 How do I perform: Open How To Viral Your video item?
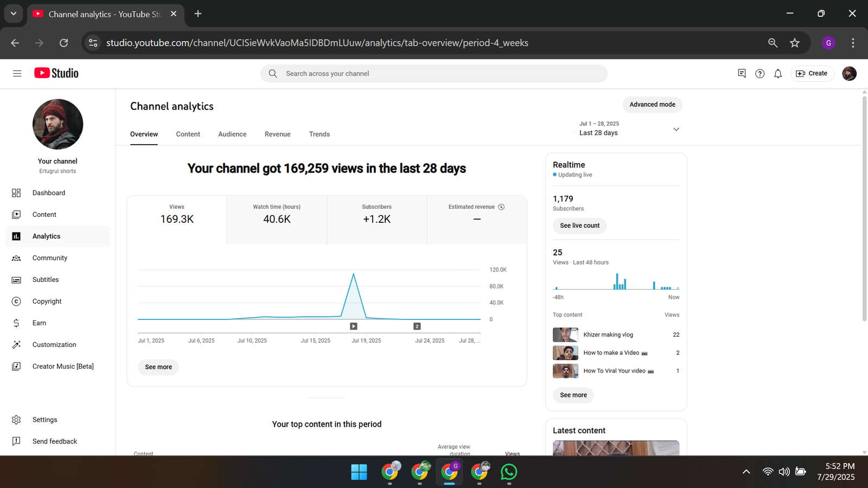(x=618, y=371)
